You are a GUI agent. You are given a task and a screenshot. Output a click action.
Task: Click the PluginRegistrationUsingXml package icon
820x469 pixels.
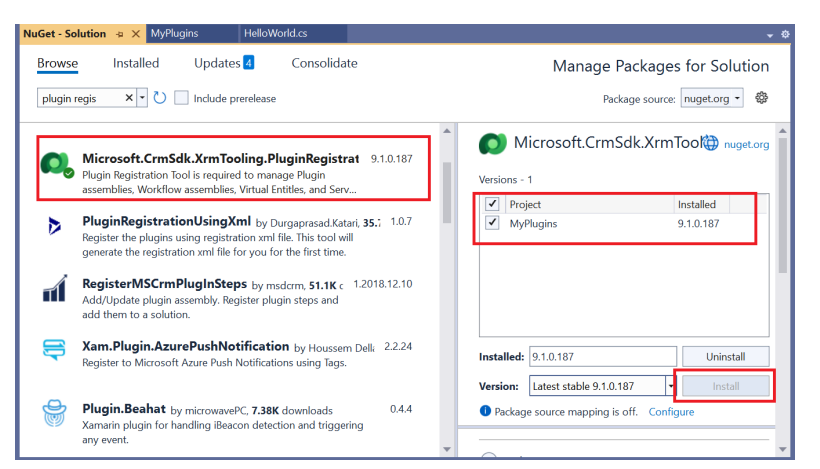point(54,226)
